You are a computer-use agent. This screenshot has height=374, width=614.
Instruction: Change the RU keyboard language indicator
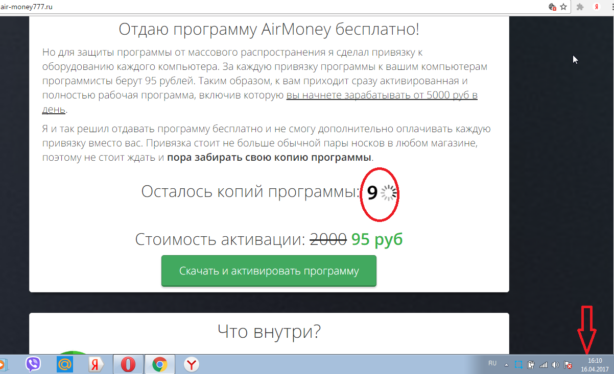(x=492, y=363)
